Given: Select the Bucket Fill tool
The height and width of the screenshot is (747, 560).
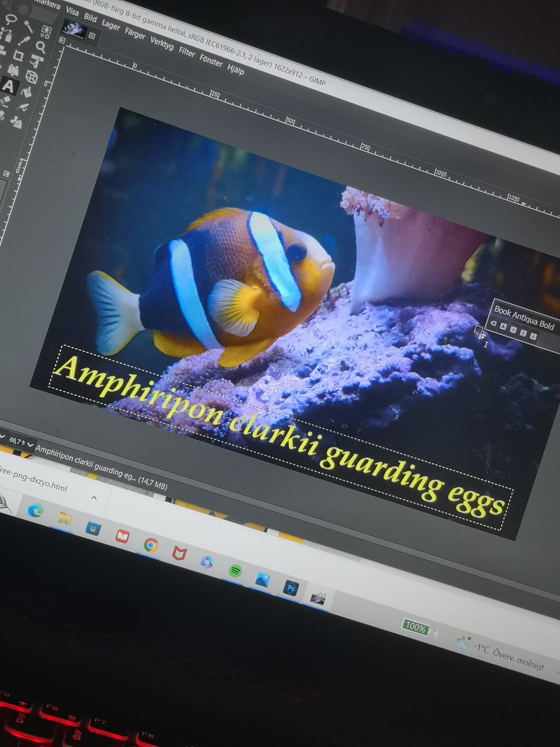Looking at the screenshot, I should tap(26, 92).
